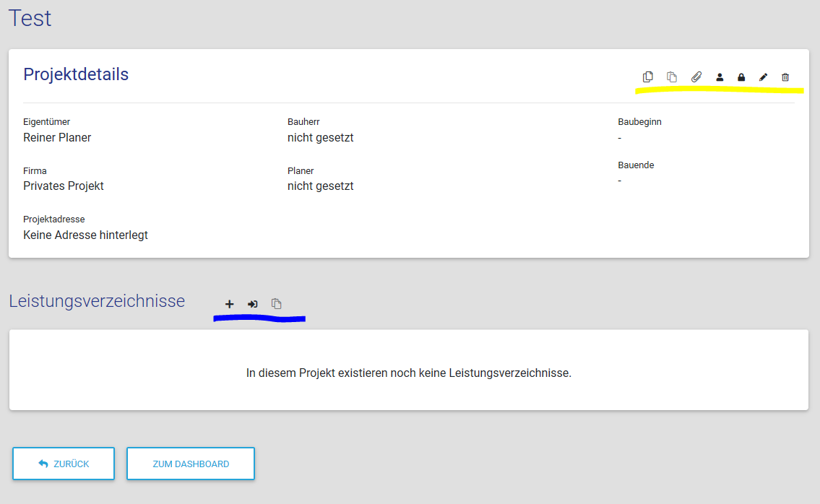The image size is (820, 504).
Task: Open attachments via the paperclip icon
Action: pos(696,77)
